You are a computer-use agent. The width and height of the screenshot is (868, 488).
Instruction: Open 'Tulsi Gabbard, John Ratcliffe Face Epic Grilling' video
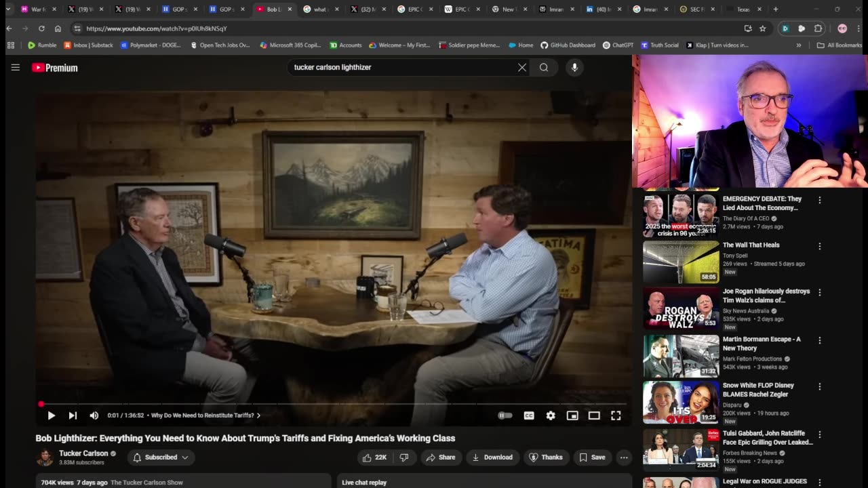tap(768, 438)
